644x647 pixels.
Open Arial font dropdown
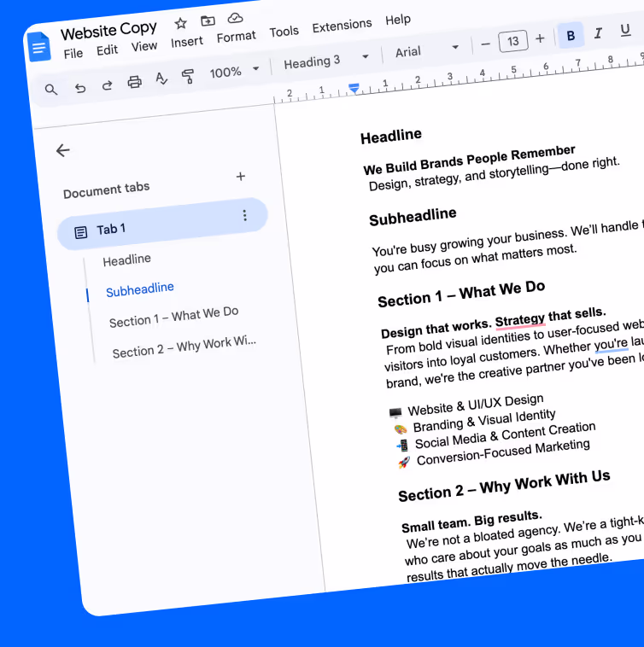coord(427,50)
